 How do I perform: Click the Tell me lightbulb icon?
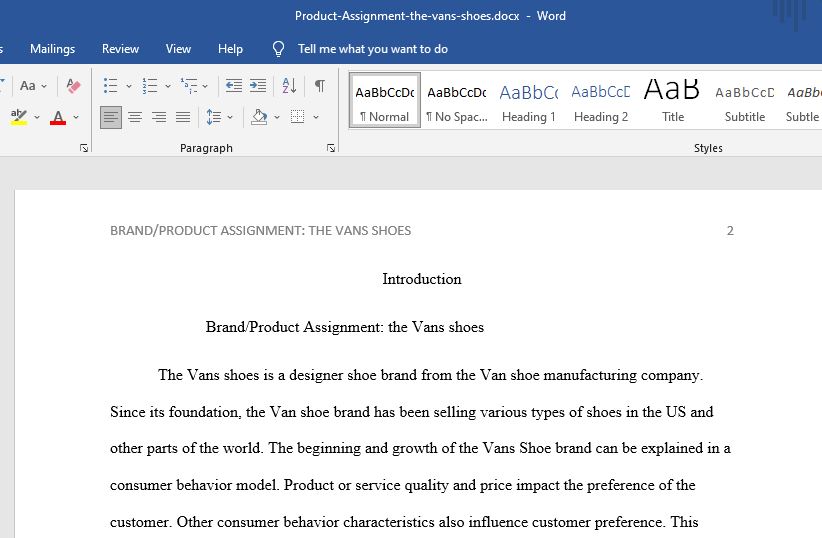(278, 49)
